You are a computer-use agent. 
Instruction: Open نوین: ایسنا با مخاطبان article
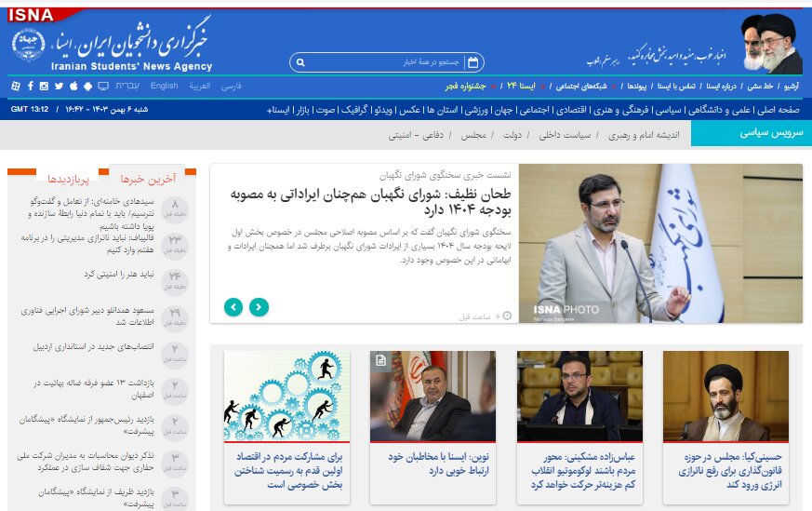pyautogui.click(x=438, y=464)
